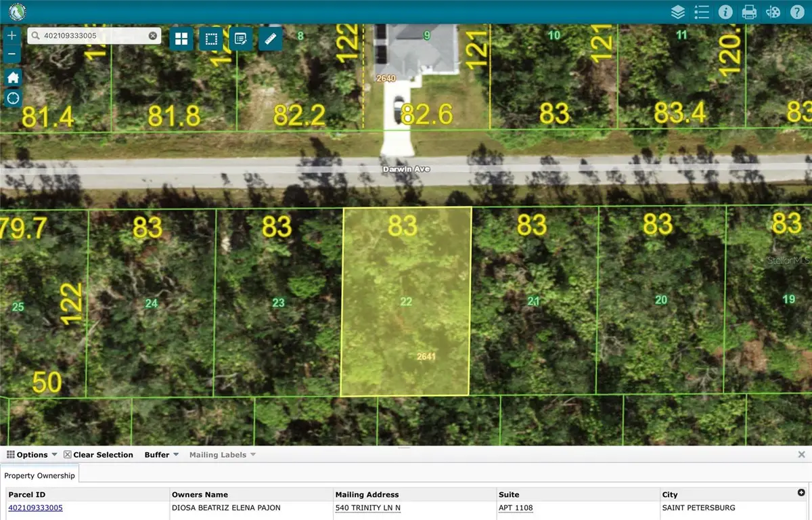Activate the My Location crosshair icon
This screenshot has width=812, height=520.
point(12,98)
